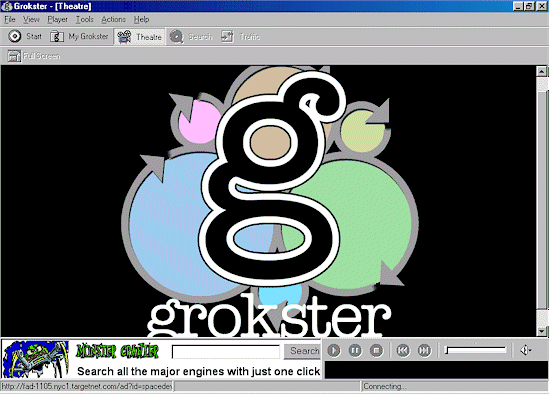Minimize the Grokster window

pyautogui.click(x=518, y=6)
